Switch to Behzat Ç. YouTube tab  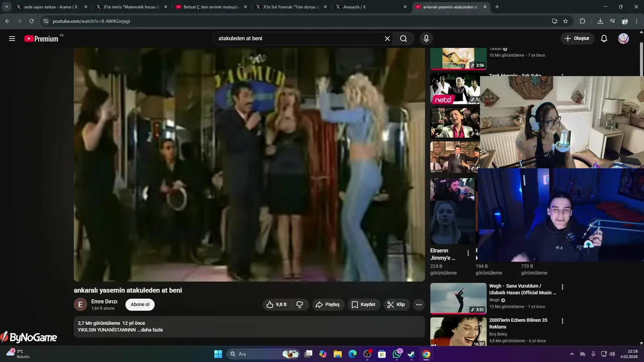coord(211,7)
